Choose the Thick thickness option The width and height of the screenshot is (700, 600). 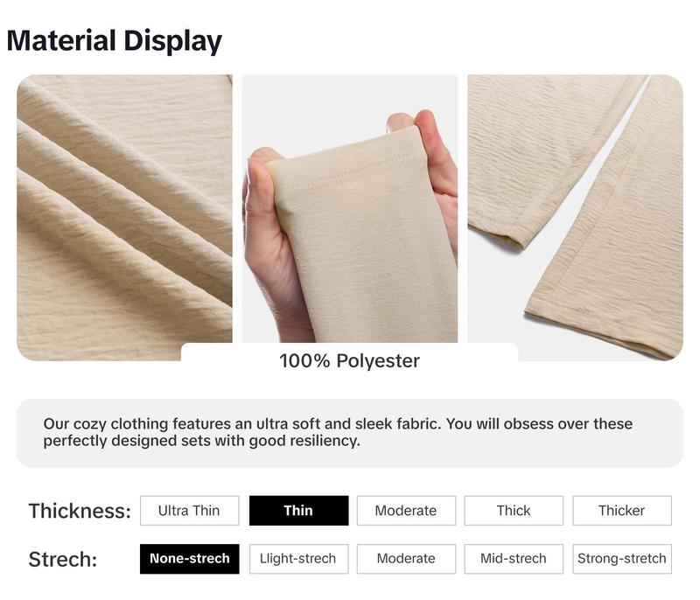514,510
